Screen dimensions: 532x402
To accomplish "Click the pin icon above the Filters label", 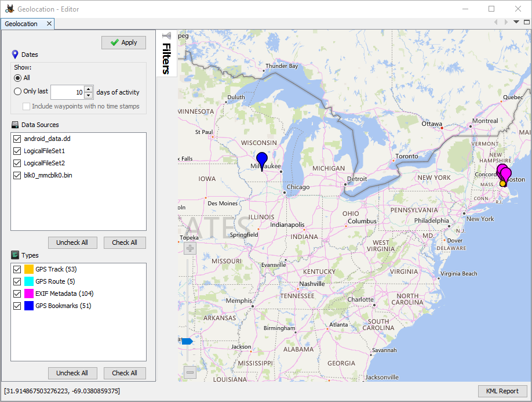I will coord(166,36).
